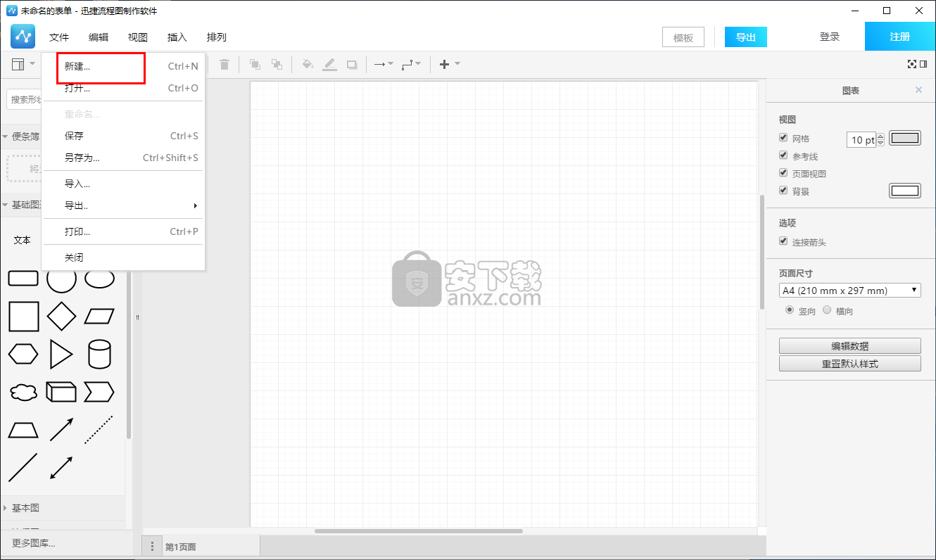The width and height of the screenshot is (936, 560).
Task: Open the 排列 menu
Action: point(217,37)
